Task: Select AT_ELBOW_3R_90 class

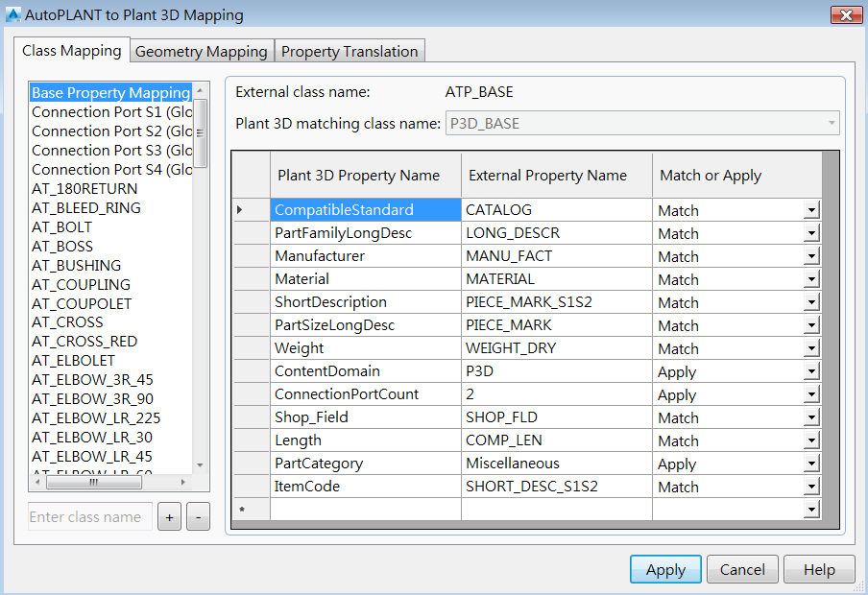Action: click(110, 398)
